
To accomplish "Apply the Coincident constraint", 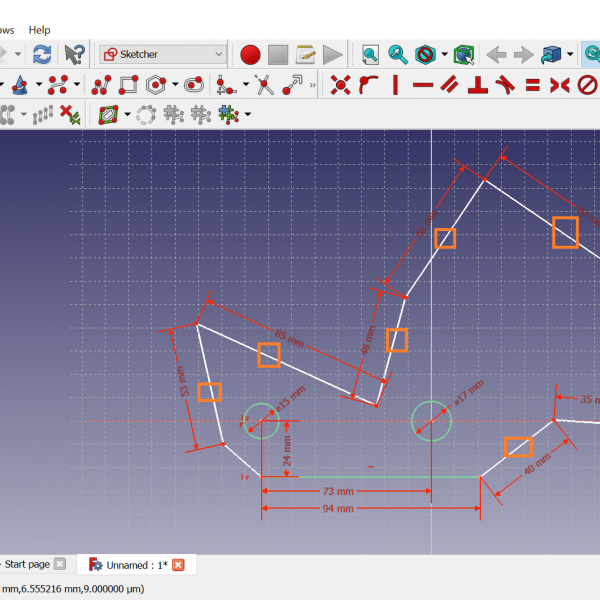I will [340, 85].
